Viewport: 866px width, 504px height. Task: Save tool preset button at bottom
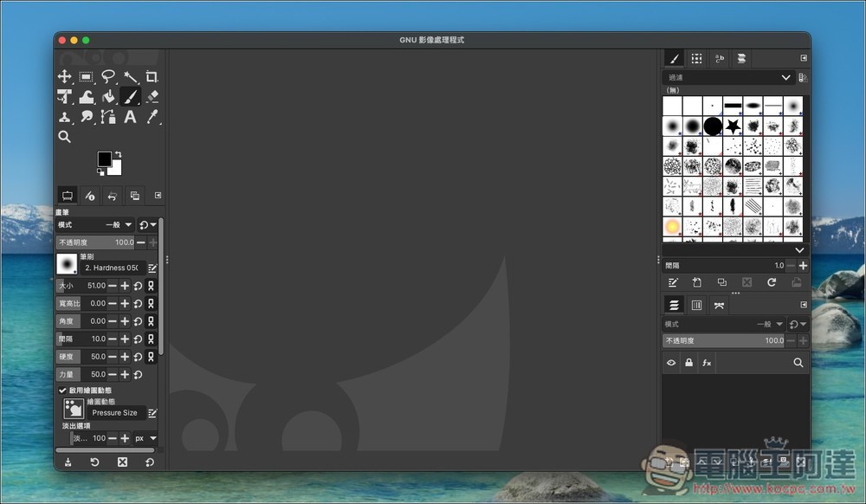[x=68, y=462]
